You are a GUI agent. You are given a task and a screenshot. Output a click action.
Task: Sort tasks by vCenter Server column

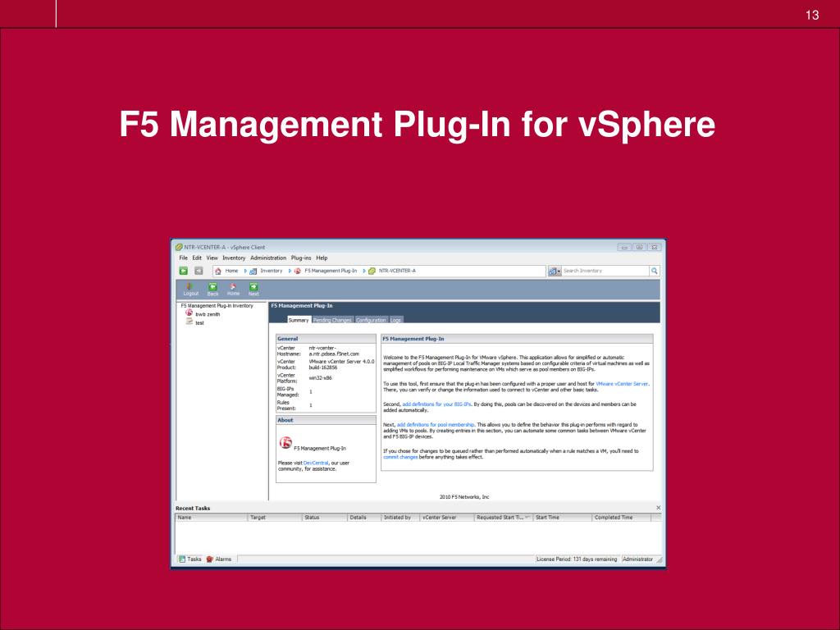click(447, 518)
